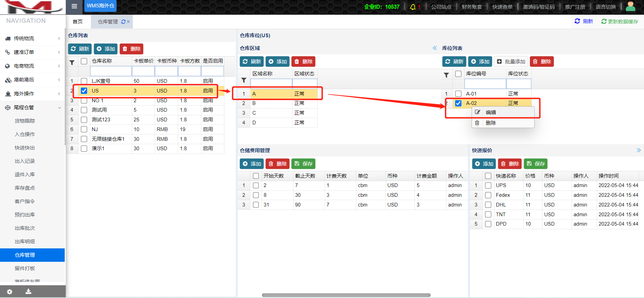Screen dimensions: 644x298
Task: Switch to the 首页 tab
Action: pos(77,22)
